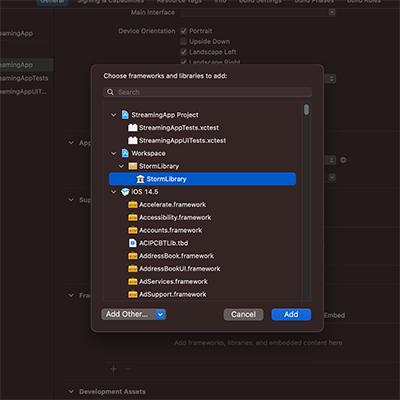This screenshot has width=400, height=400.
Task: Click the minus icon under frameworks list
Action: tap(128, 369)
